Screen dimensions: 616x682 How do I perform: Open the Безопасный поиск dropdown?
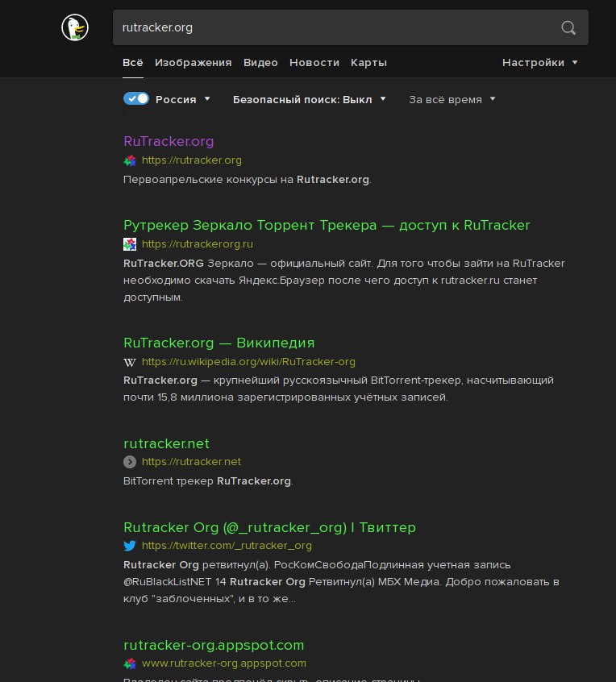coord(310,100)
